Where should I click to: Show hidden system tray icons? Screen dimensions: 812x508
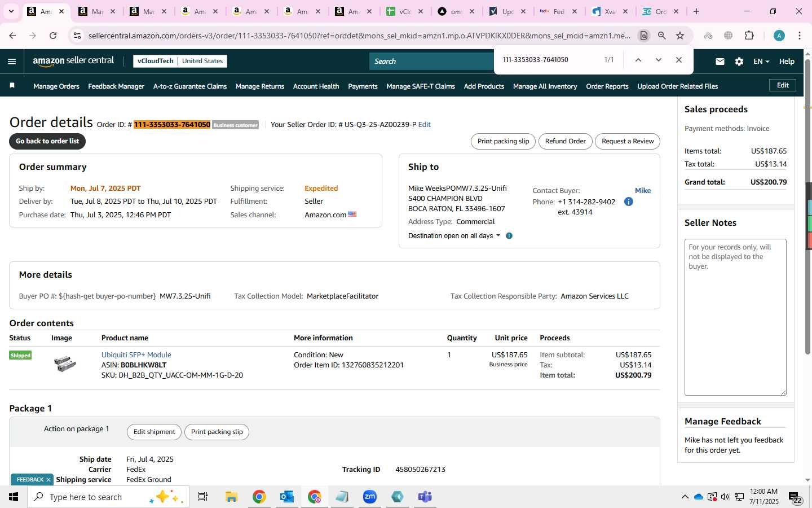click(x=685, y=497)
